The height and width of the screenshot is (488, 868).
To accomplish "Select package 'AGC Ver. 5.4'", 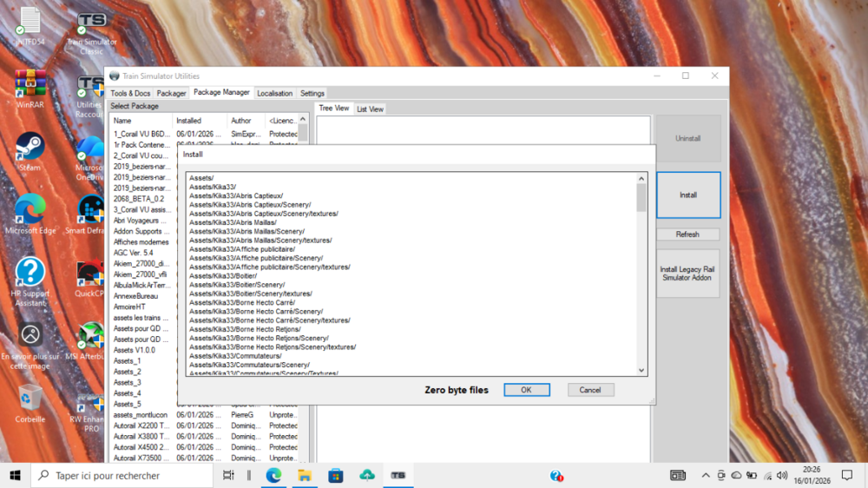I will 134,253.
